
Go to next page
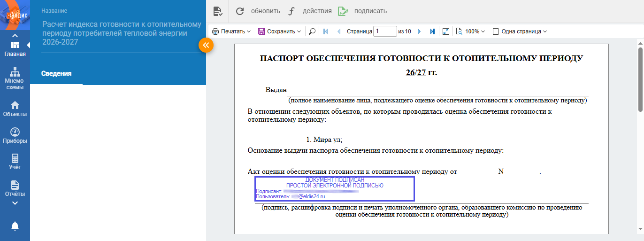[x=419, y=31]
